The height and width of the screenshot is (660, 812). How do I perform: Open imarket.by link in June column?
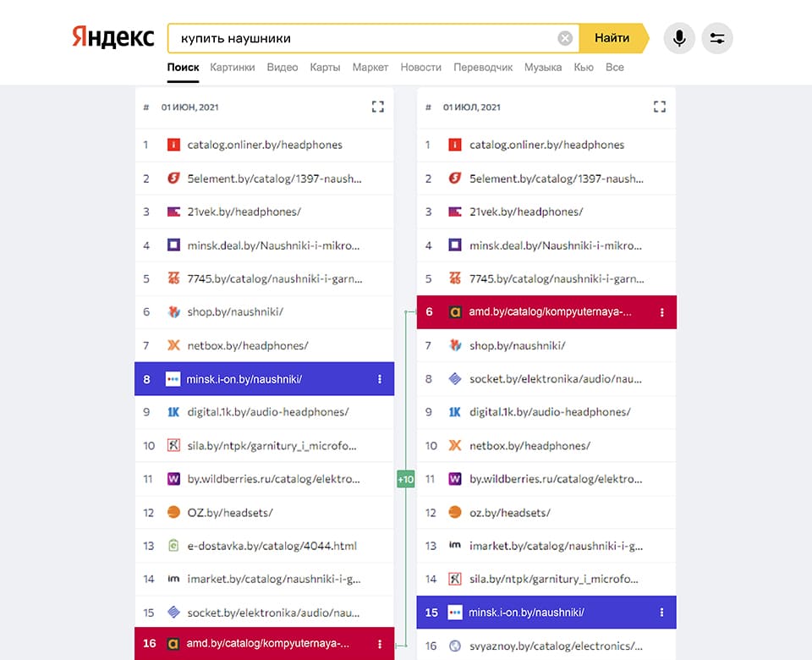pos(274,579)
